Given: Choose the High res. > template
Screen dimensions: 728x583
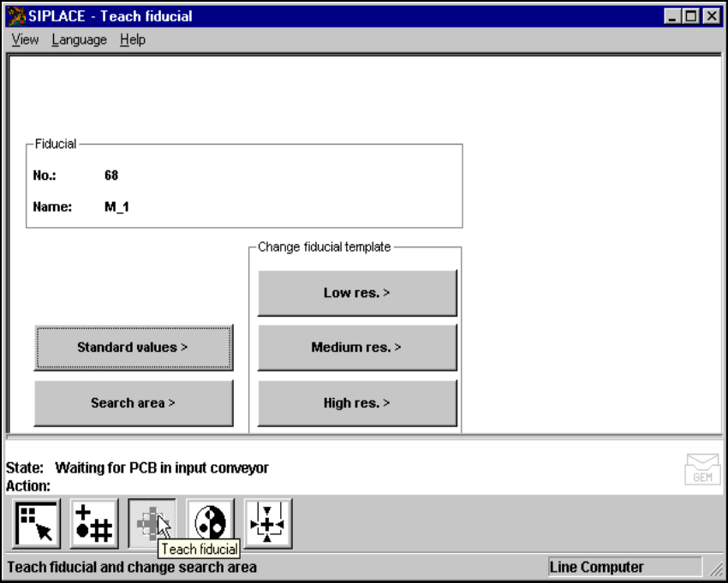Looking at the screenshot, I should coord(357,403).
